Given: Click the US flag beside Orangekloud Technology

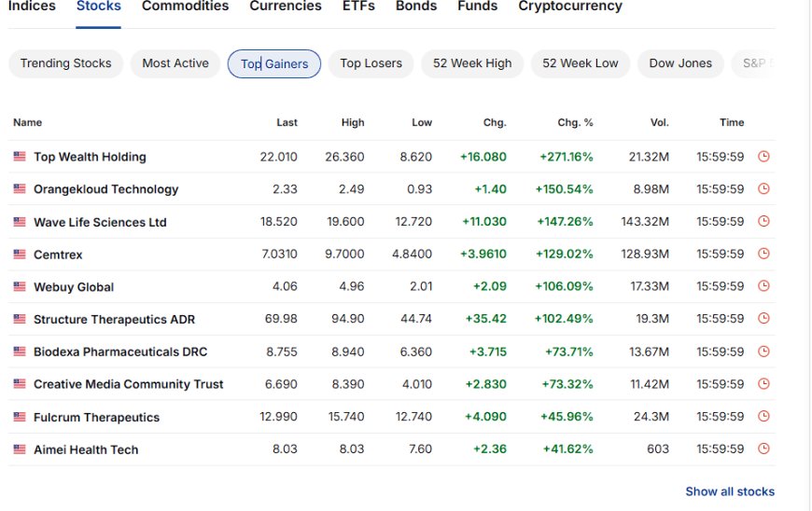Looking at the screenshot, I should tap(20, 188).
